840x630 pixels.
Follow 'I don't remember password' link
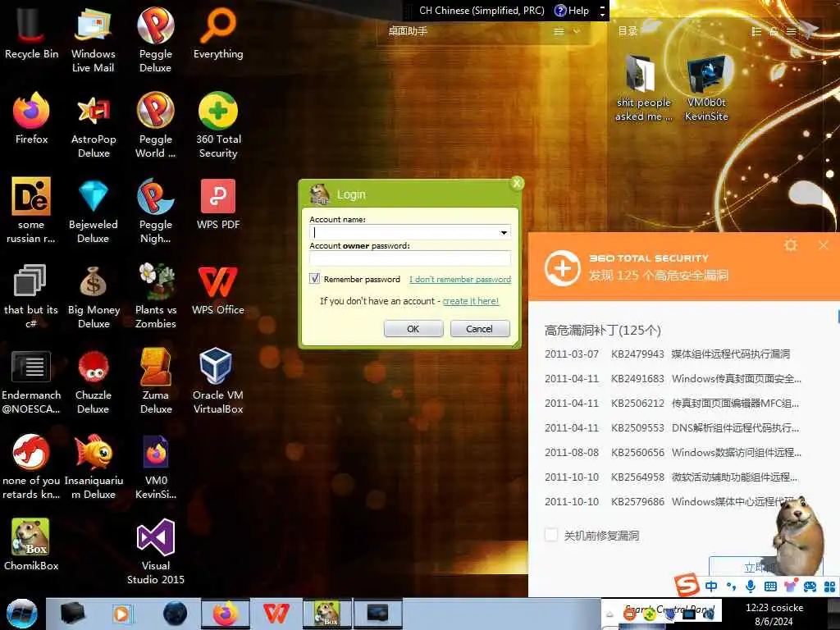[x=460, y=279]
